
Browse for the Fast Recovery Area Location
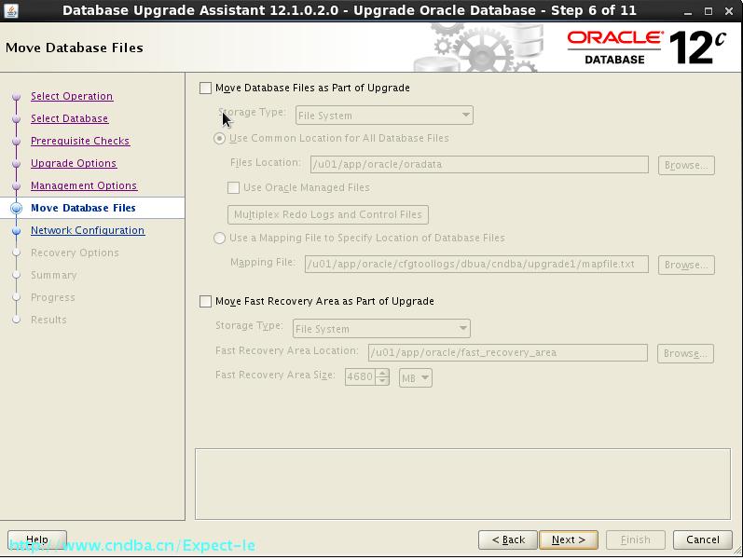[x=685, y=353]
